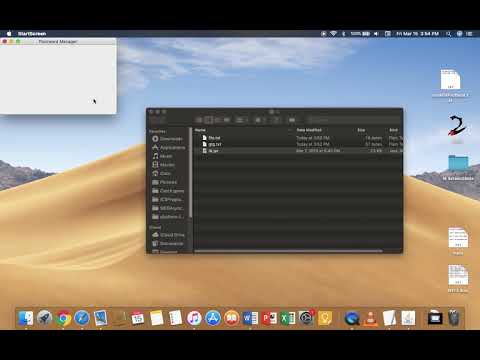Sort files by Date Modified header
The image size is (480, 360).
pos(309,130)
